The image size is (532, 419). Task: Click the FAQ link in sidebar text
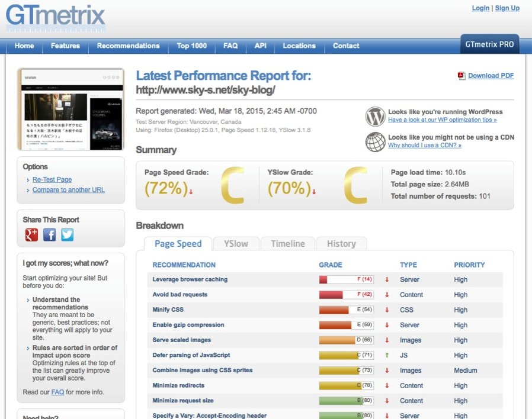pyautogui.click(x=57, y=392)
